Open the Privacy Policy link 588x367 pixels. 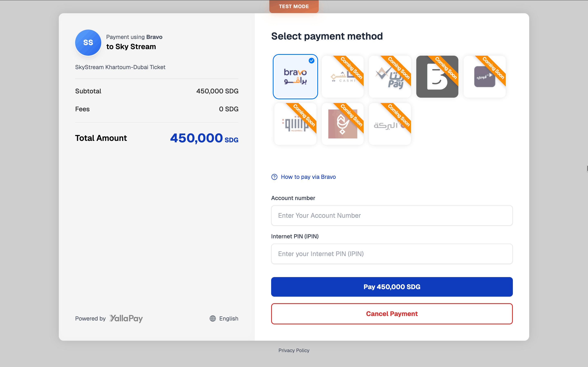tap(294, 350)
